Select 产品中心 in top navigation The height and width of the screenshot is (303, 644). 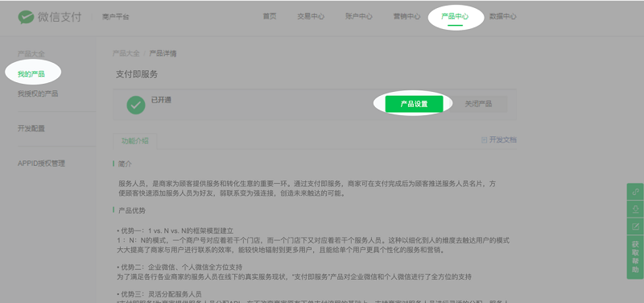[x=455, y=16]
